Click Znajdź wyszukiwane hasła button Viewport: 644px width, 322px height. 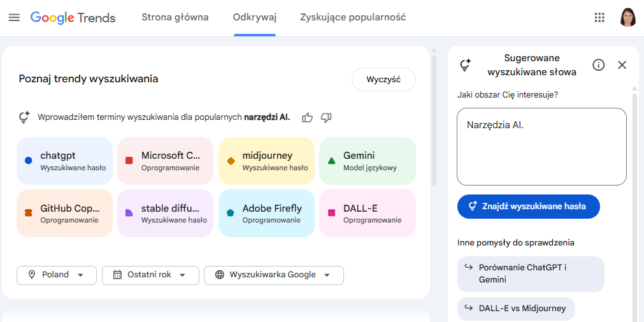click(x=528, y=206)
